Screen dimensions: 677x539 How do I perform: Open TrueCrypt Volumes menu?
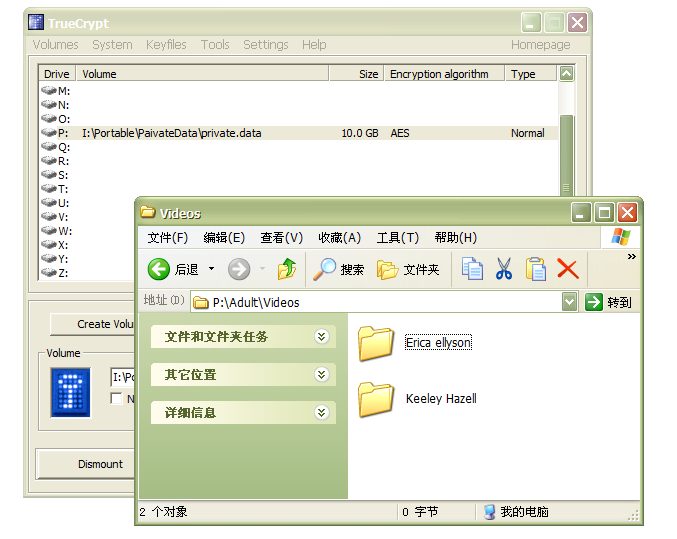(x=56, y=44)
